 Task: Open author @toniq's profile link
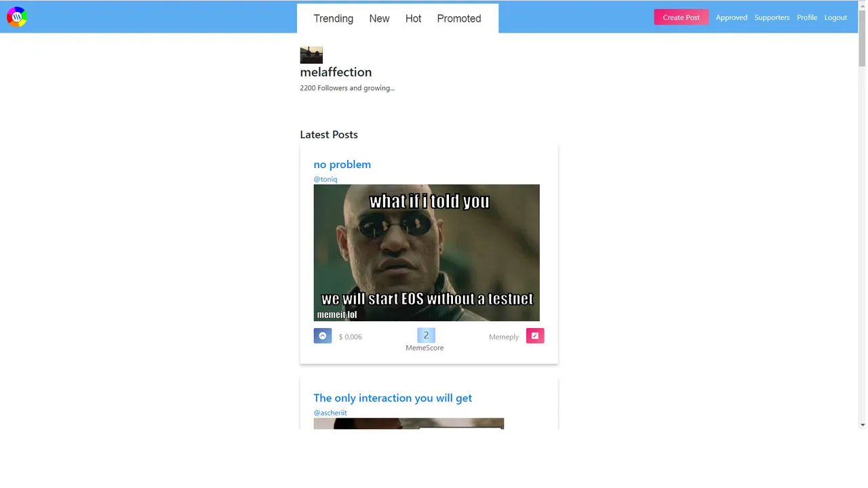pyautogui.click(x=325, y=180)
